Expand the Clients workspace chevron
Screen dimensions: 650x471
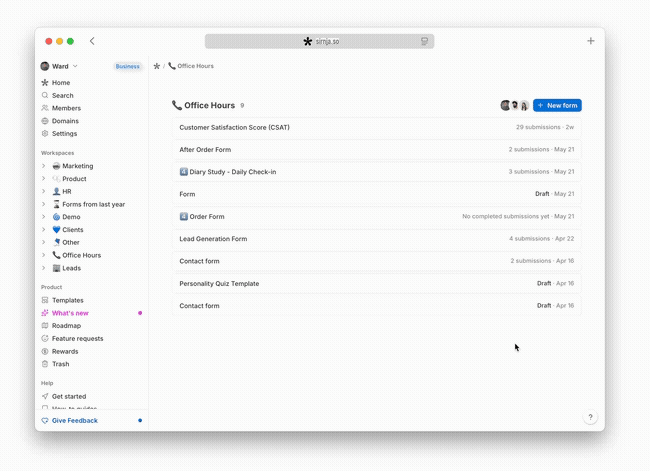coord(44,229)
